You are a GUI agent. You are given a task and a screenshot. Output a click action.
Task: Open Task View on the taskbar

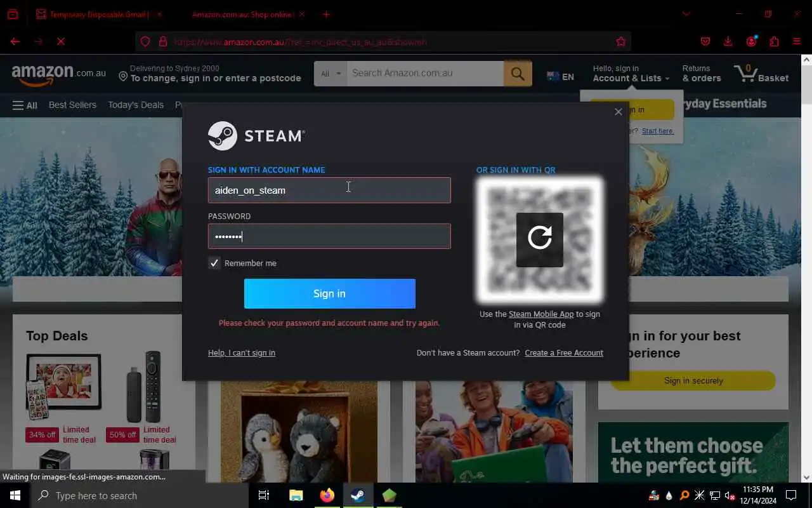264,495
